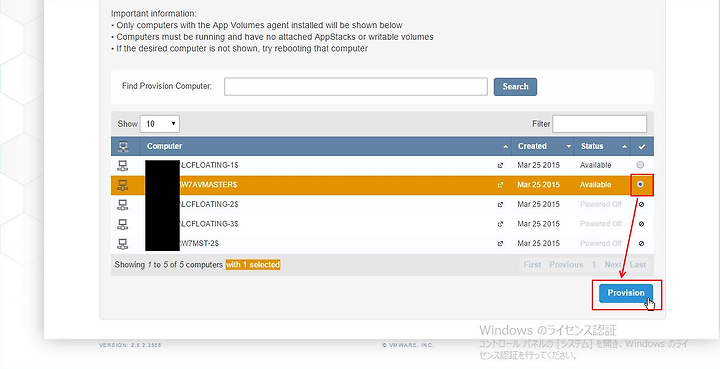Click the W7MST-2$ computer name

199,244
